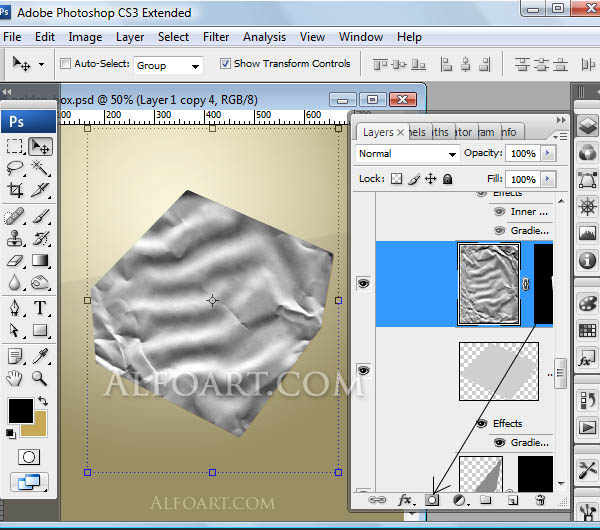Select the Crop tool
Screen dimensions: 600x530
point(15,189)
